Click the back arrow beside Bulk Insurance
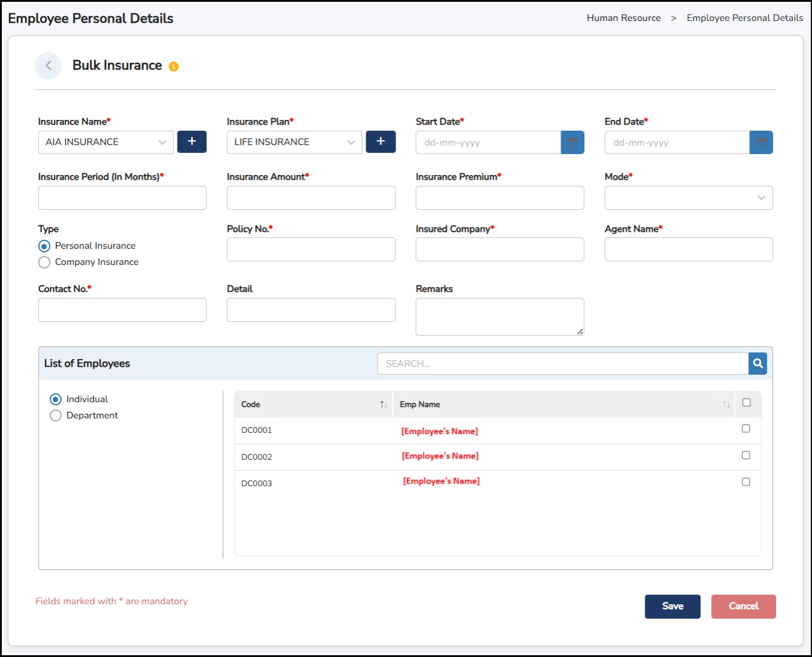The image size is (812, 657). (x=49, y=66)
